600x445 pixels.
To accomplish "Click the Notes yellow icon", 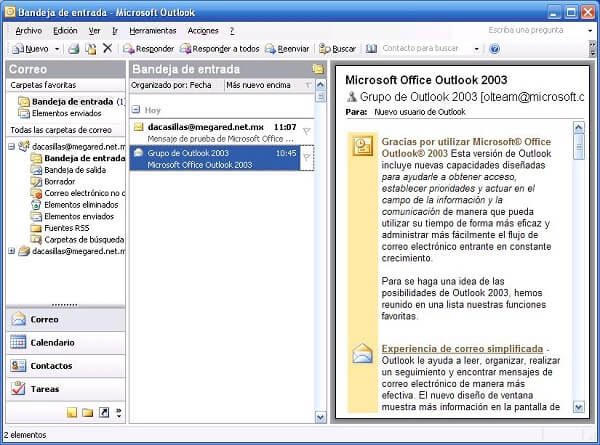I will [x=72, y=412].
